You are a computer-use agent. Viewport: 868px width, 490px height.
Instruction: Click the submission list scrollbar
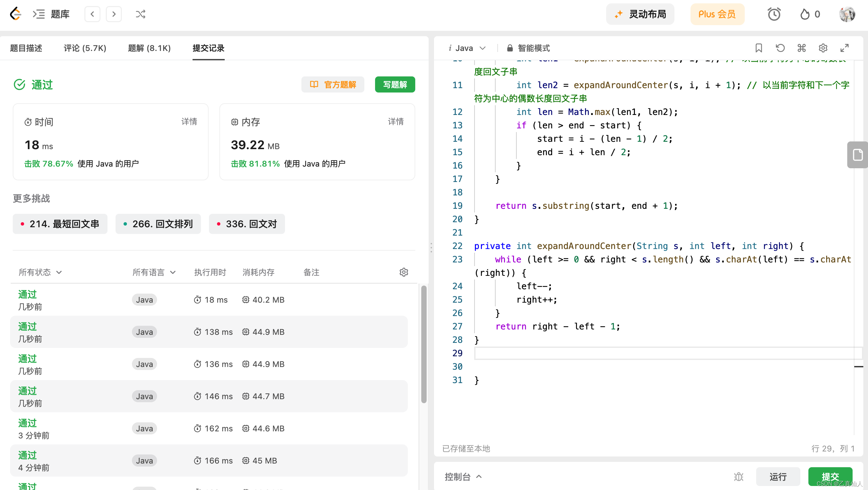(x=424, y=344)
